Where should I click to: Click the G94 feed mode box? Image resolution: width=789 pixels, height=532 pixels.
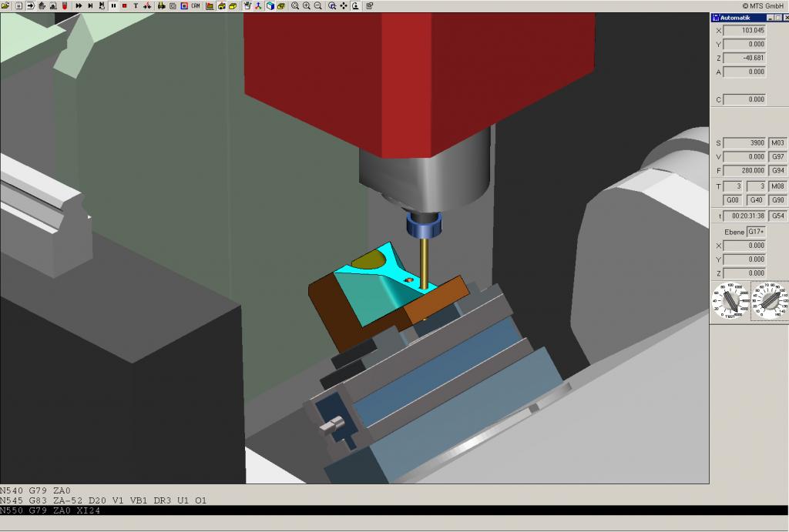(x=778, y=170)
